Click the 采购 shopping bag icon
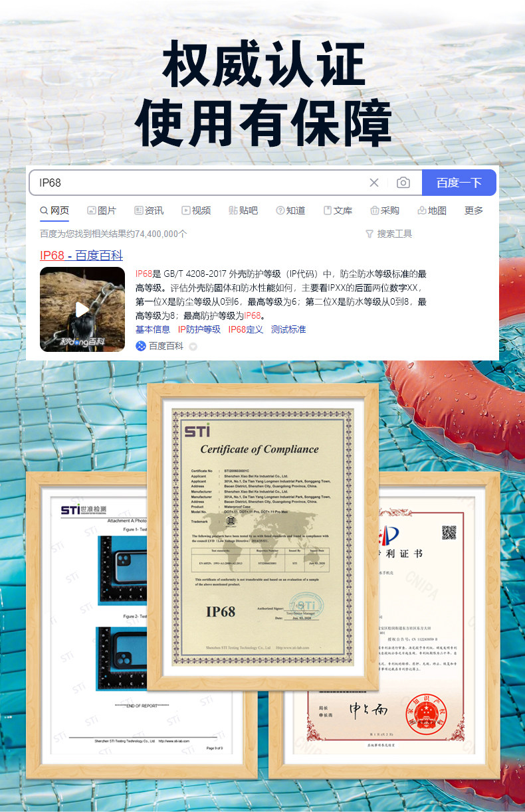Image resolution: width=525 pixels, height=812 pixels. tap(375, 210)
